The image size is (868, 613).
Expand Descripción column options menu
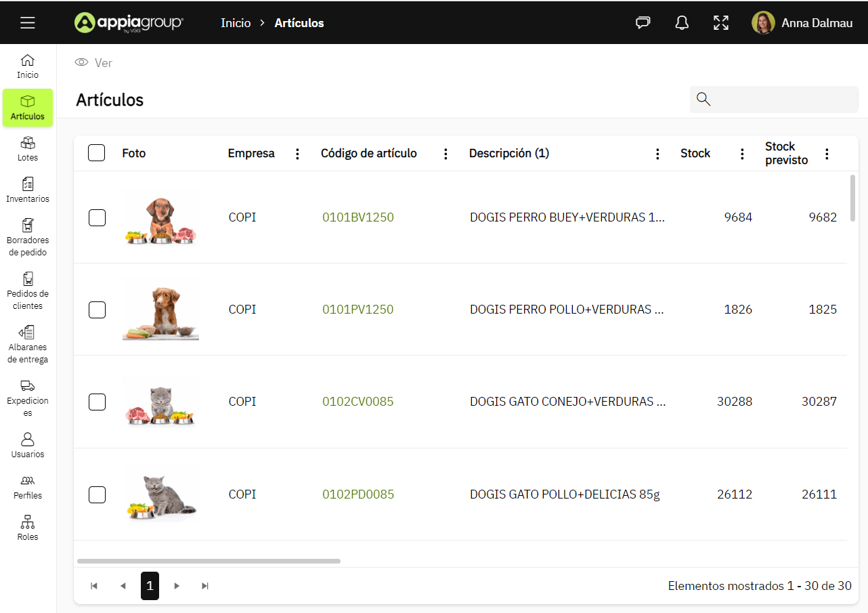pyautogui.click(x=657, y=154)
